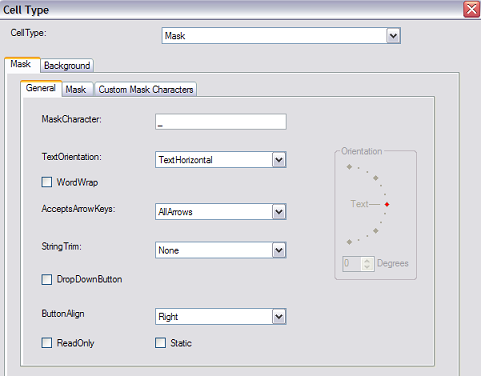The width and height of the screenshot is (481, 376).
Task: Click the red orientation marker beside Text
Action: (387, 204)
